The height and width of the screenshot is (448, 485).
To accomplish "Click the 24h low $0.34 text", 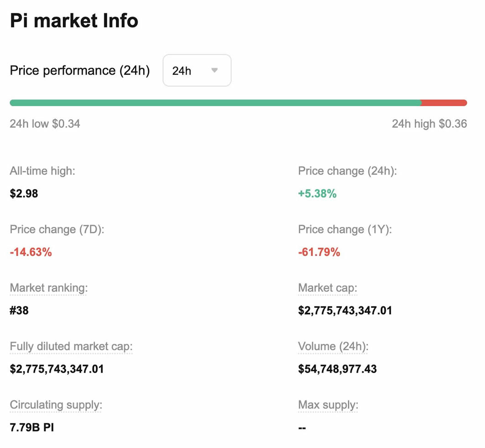I will [x=45, y=124].
